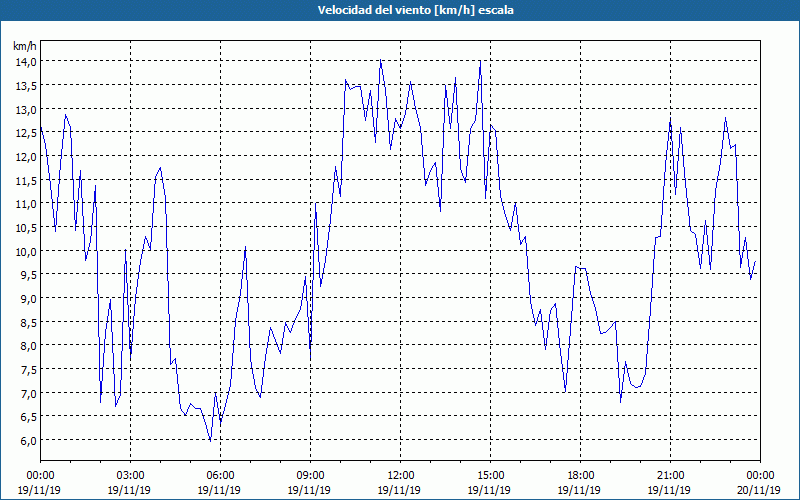Click the title 'Velocidad del viento [km/h] escala'
Screen dimensions: 800x500
click(415, 10)
